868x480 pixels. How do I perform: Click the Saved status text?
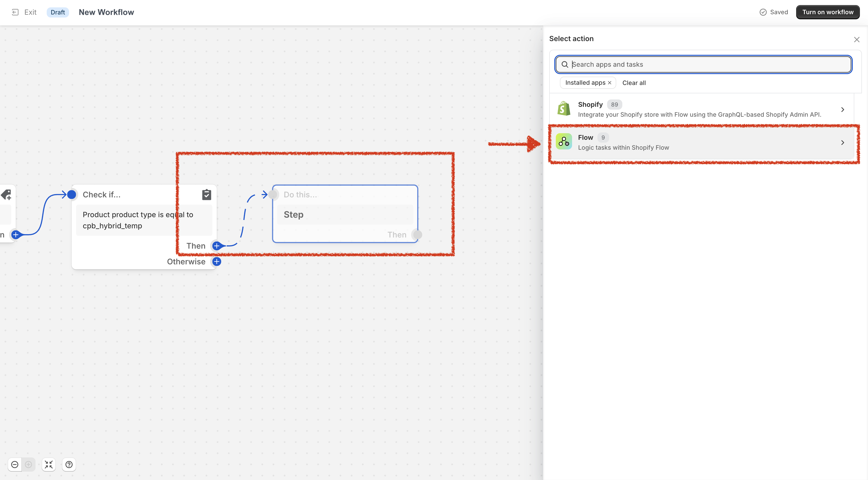pyautogui.click(x=779, y=12)
